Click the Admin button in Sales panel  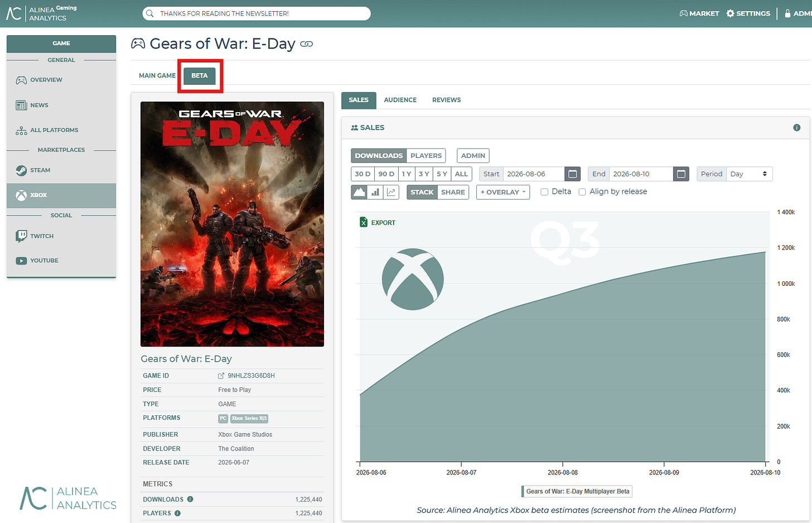tap(473, 156)
